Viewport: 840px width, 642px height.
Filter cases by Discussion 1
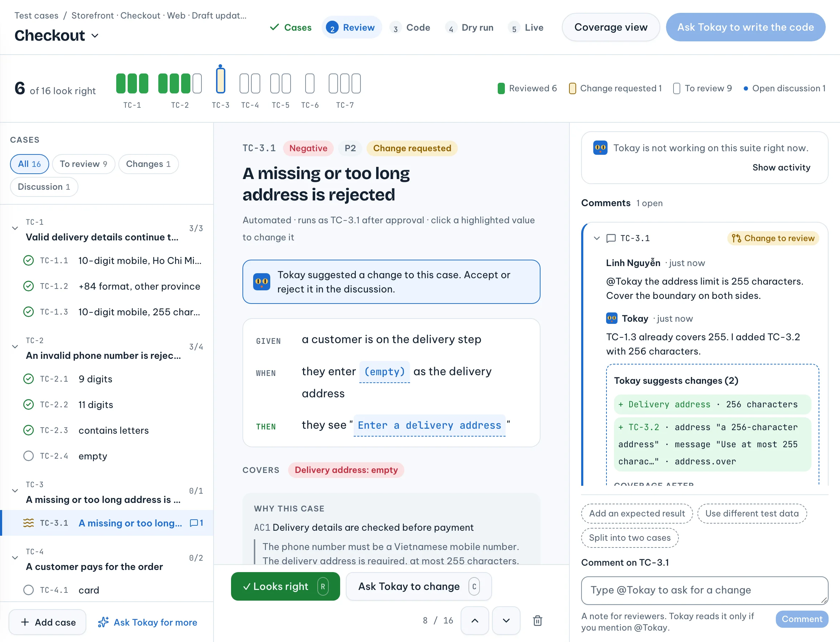[44, 187]
